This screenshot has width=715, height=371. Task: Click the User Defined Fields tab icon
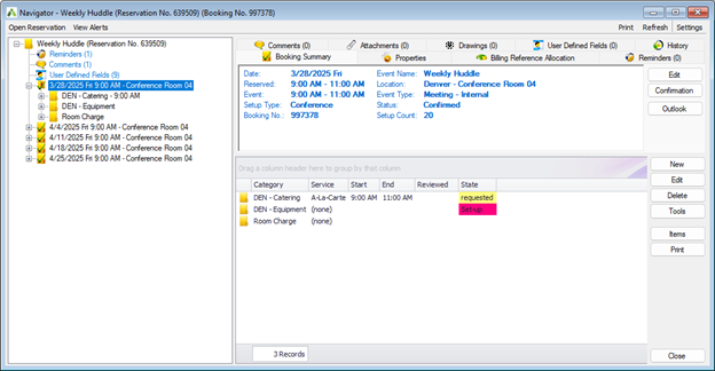click(x=538, y=45)
